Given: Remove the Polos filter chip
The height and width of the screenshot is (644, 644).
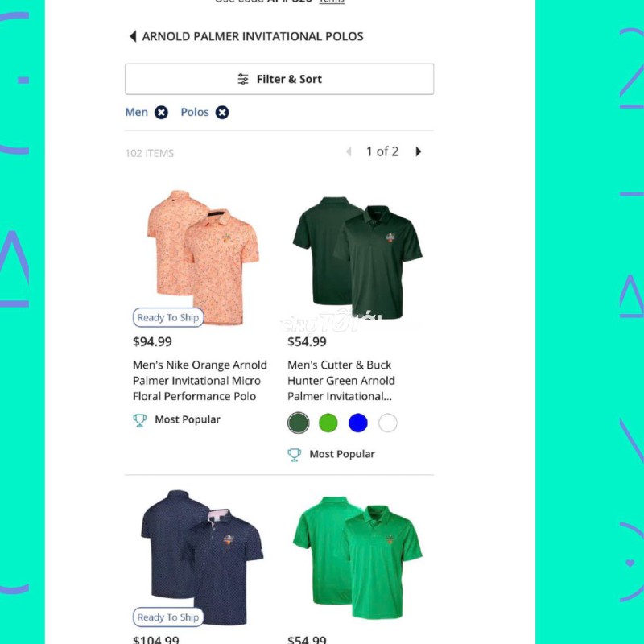Looking at the screenshot, I should click(x=222, y=112).
